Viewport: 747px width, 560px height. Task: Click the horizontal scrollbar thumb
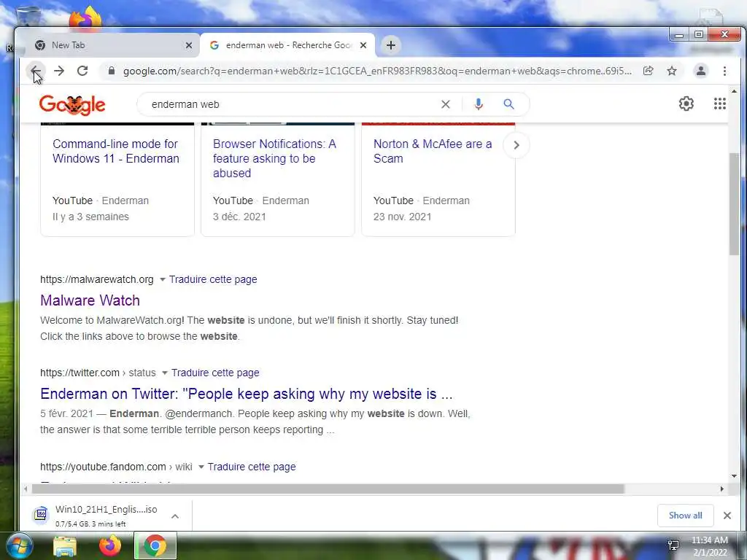(328, 489)
